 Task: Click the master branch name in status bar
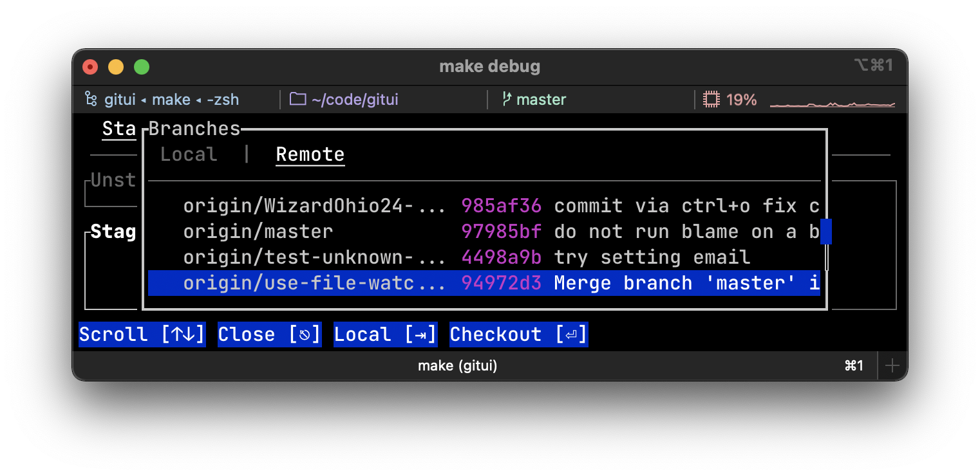pos(542,100)
